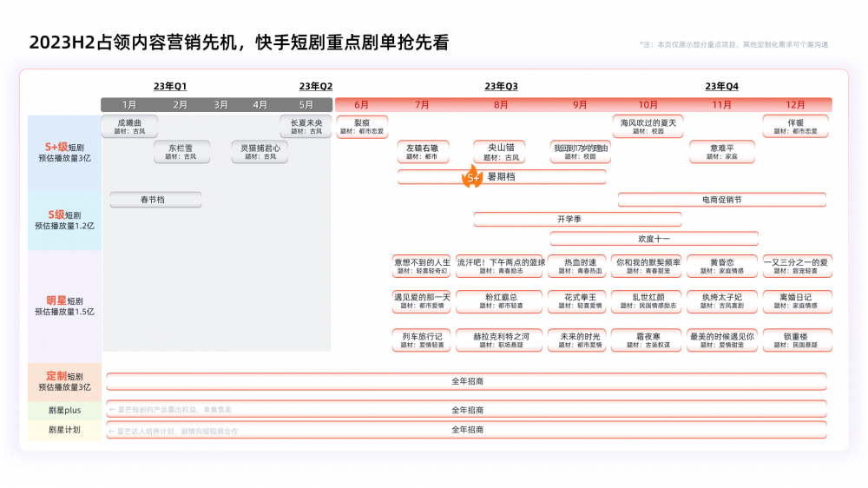868x488 pixels.
Task: Click the 电商促销节 schedule bar
Action: pyautogui.click(x=721, y=200)
